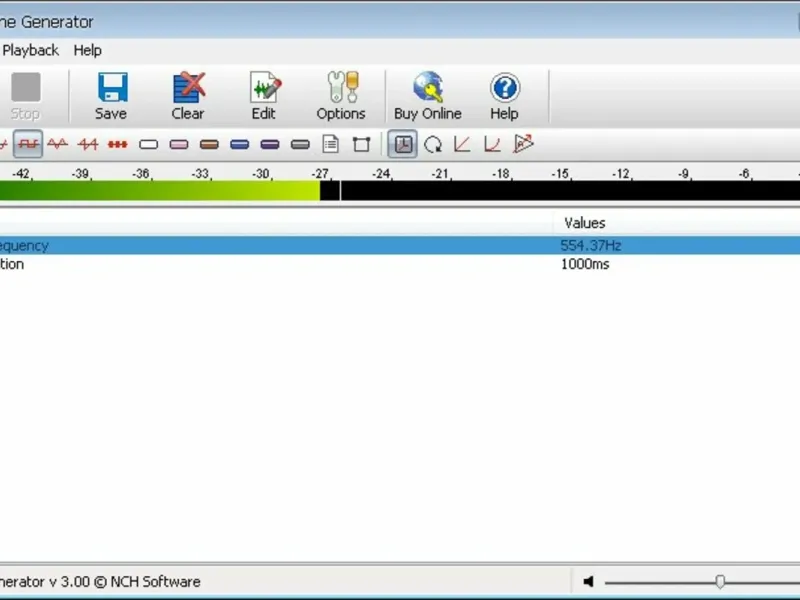Select the square wave waveform
Image resolution: width=800 pixels, height=600 pixels.
28,144
